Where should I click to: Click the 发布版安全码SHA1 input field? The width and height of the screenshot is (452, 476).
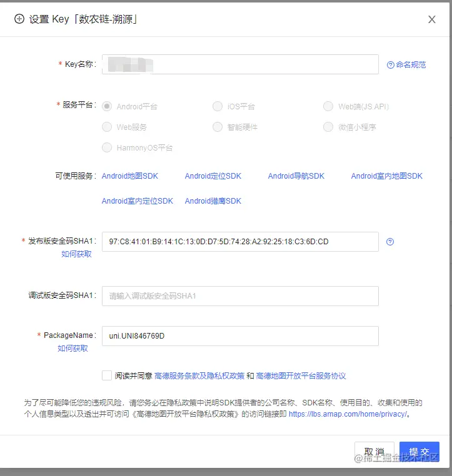click(240, 242)
